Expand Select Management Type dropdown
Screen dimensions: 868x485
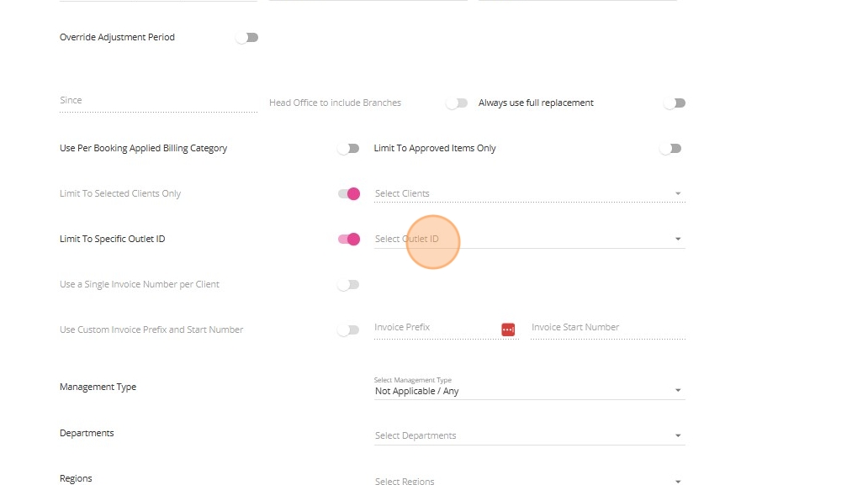coord(530,387)
